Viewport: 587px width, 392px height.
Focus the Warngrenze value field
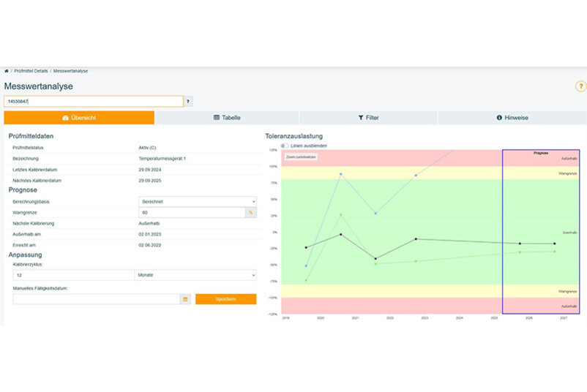pyautogui.click(x=192, y=213)
